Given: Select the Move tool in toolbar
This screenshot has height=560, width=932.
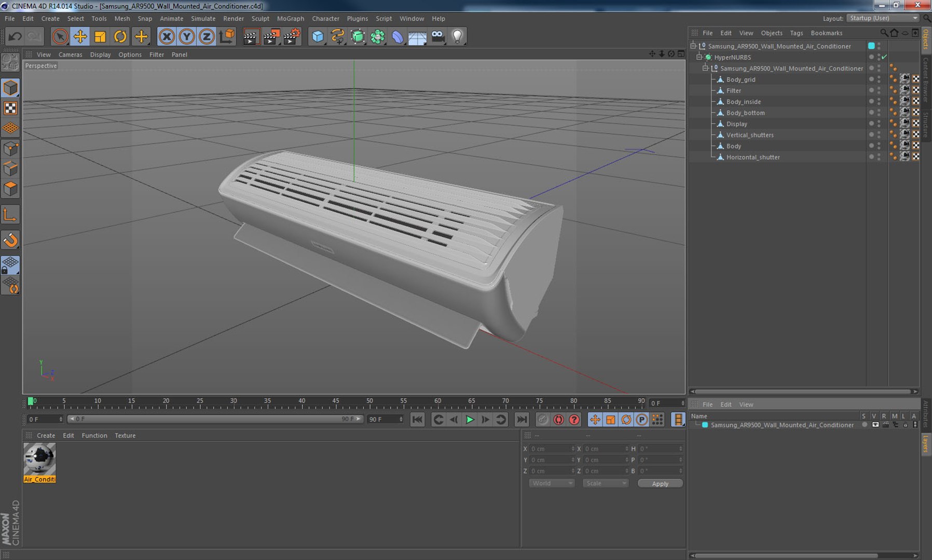Looking at the screenshot, I should pyautogui.click(x=80, y=36).
